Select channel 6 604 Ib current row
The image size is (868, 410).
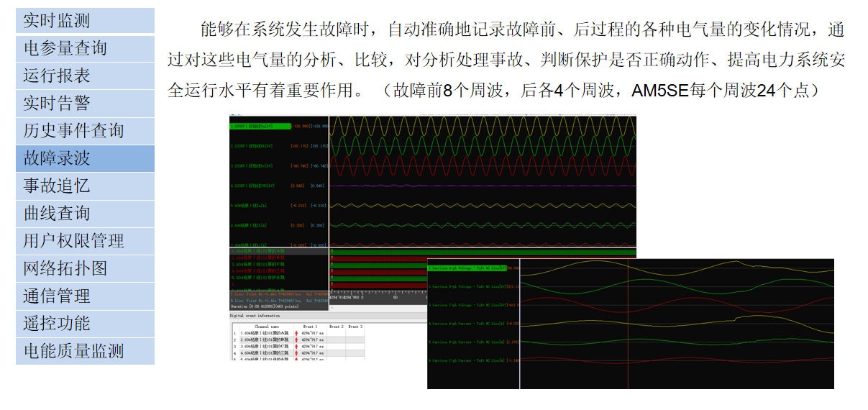click(278, 225)
